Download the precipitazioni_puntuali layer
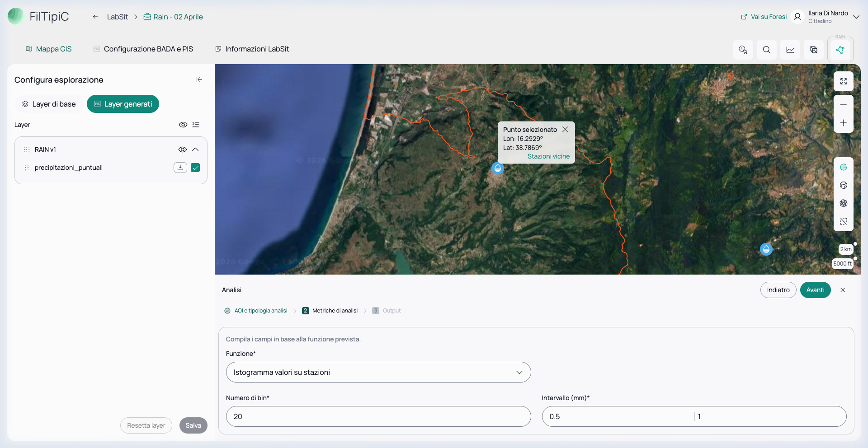868x448 pixels. point(180,168)
